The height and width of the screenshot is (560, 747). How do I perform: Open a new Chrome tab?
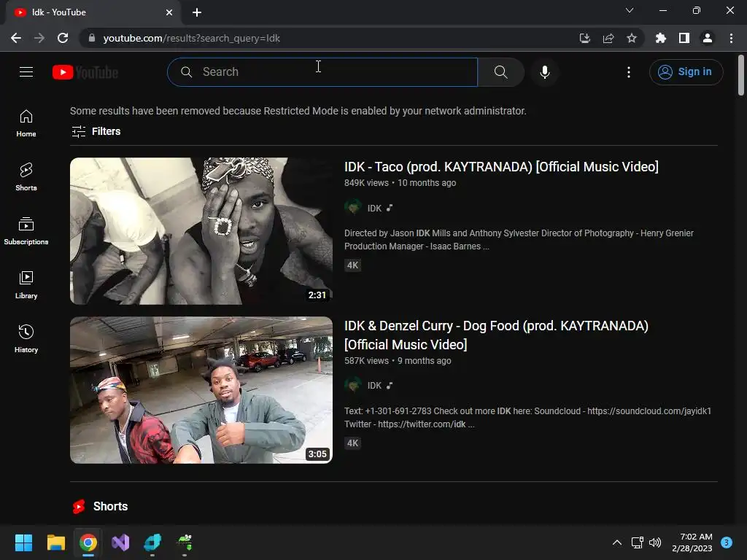pos(197,12)
